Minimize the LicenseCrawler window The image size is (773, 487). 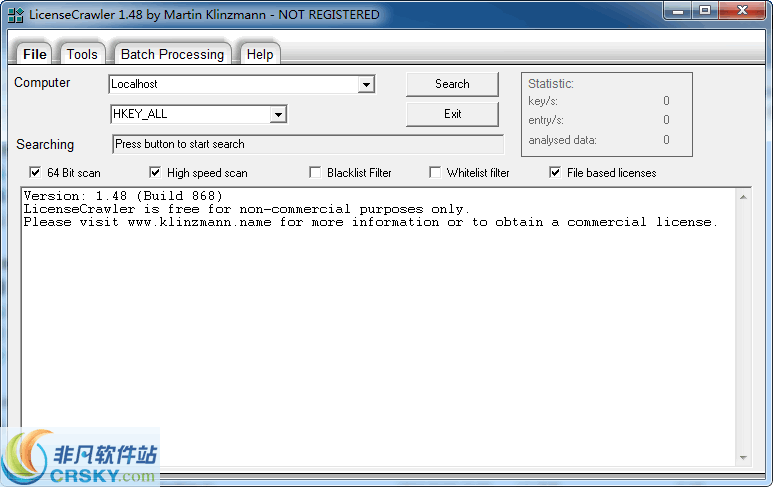click(678, 10)
